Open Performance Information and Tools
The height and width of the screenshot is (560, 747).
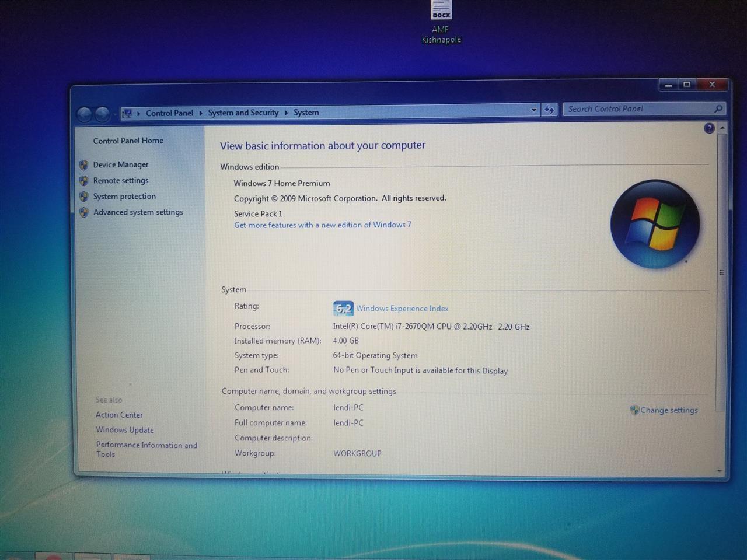point(146,449)
